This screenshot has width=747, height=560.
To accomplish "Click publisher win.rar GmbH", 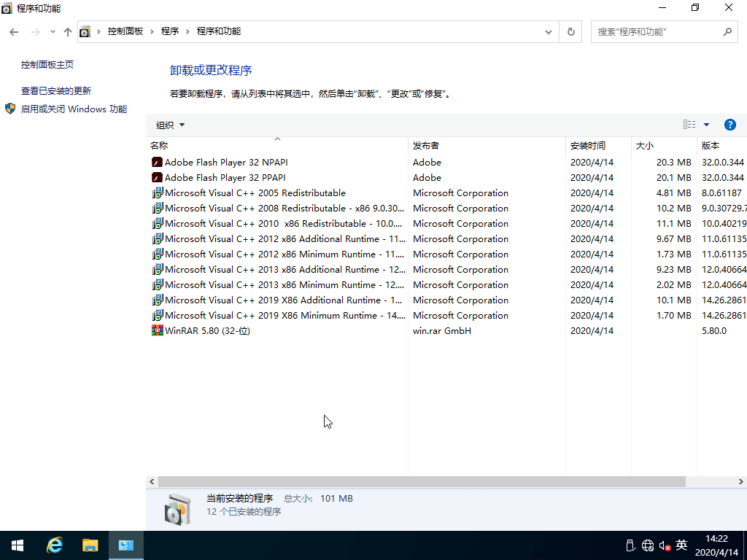I will (x=441, y=330).
